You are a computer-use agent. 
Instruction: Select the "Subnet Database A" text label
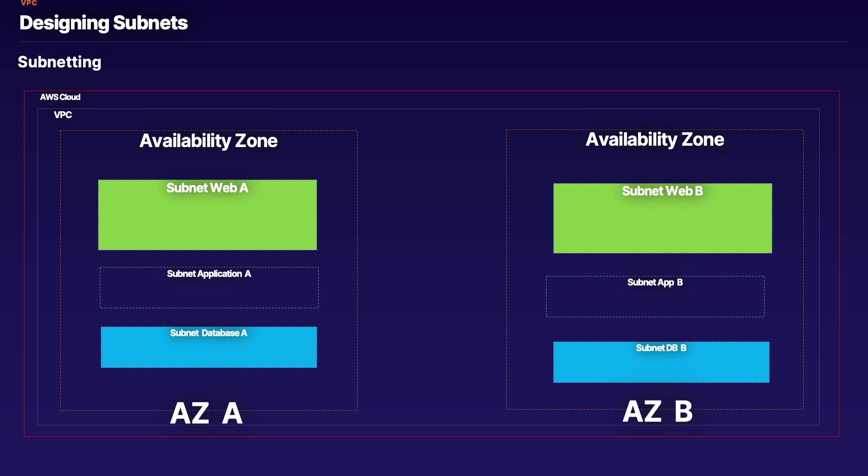pos(208,333)
